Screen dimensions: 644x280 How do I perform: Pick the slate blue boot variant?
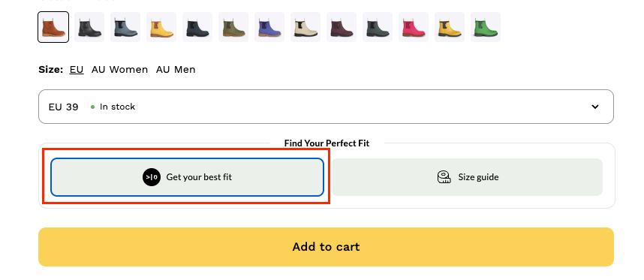[125, 27]
